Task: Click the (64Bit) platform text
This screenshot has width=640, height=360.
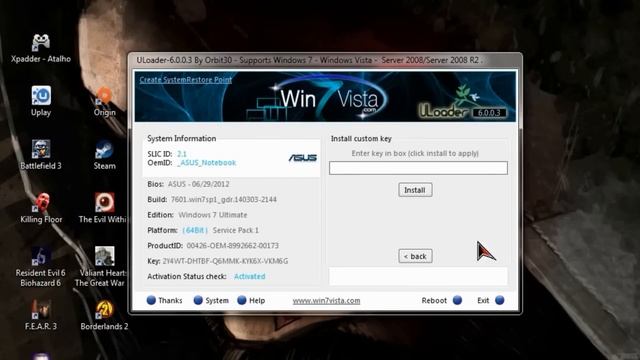Action: point(195,230)
